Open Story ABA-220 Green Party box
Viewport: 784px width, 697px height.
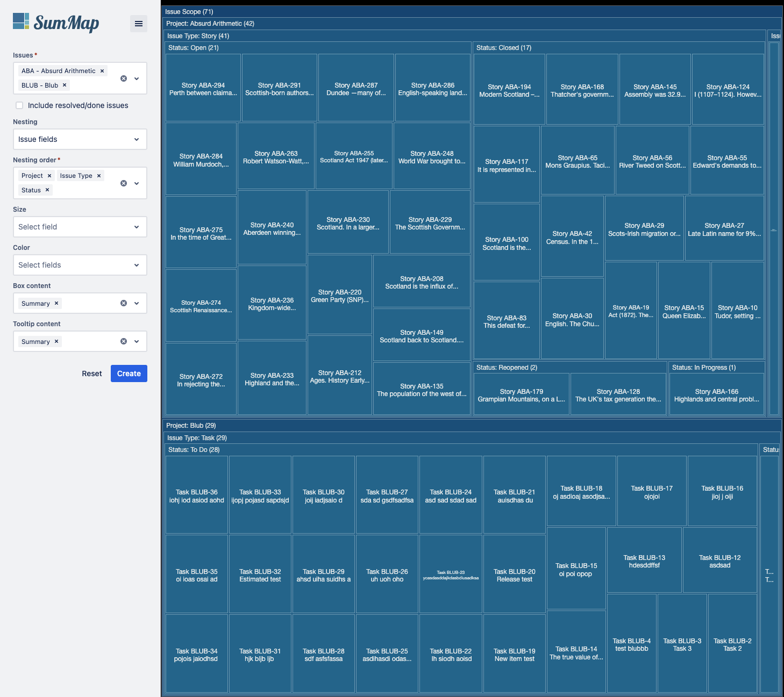coord(340,295)
